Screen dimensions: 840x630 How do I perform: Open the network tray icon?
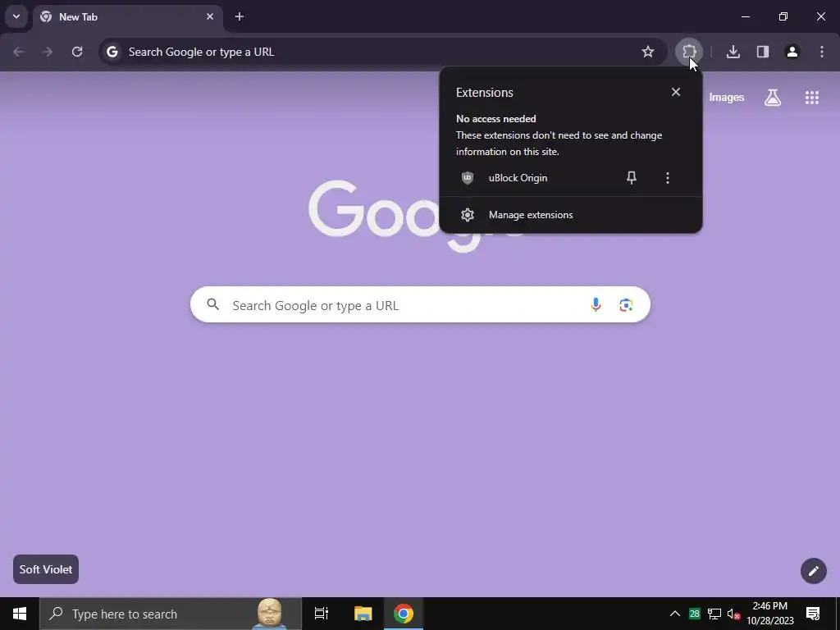pyautogui.click(x=714, y=614)
